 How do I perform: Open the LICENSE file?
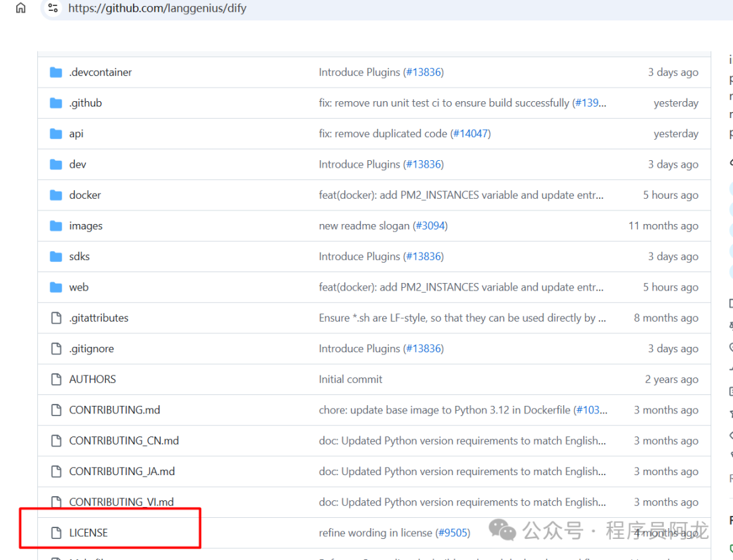[x=88, y=533]
